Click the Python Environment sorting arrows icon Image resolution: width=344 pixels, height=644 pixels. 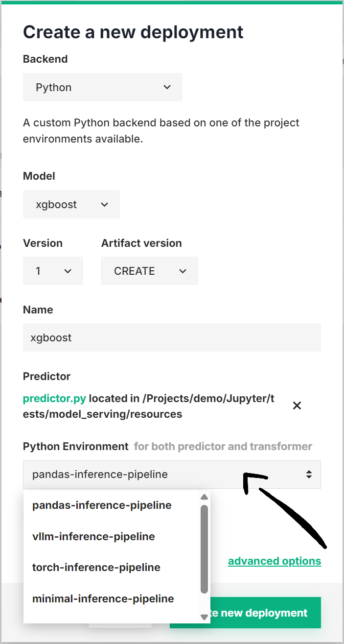click(309, 474)
